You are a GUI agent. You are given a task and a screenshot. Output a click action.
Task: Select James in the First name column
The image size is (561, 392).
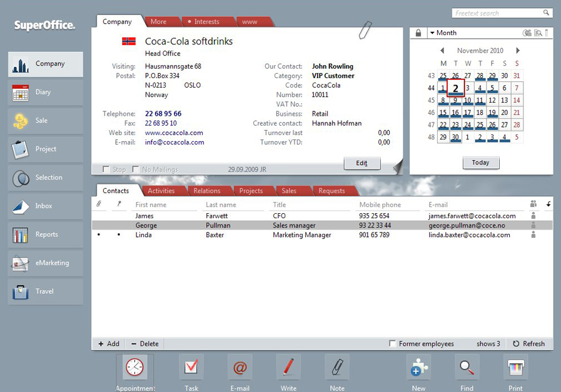pos(144,216)
